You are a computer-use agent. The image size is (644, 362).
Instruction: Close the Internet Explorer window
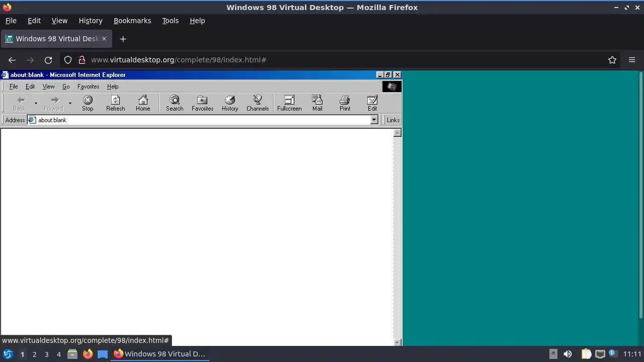(x=397, y=75)
